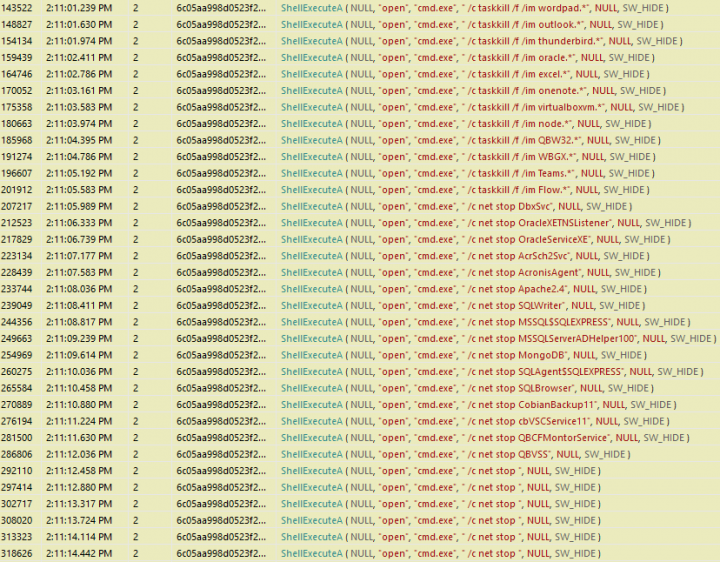Viewport: 720px width, 562px height.
Task: Click thread ID 2 in row 180663
Action: click(x=135, y=124)
